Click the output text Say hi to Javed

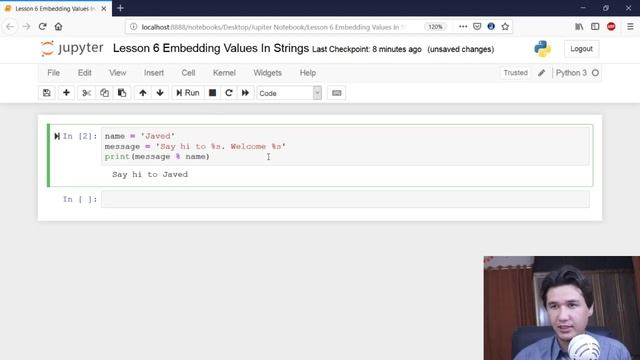pyautogui.click(x=150, y=174)
